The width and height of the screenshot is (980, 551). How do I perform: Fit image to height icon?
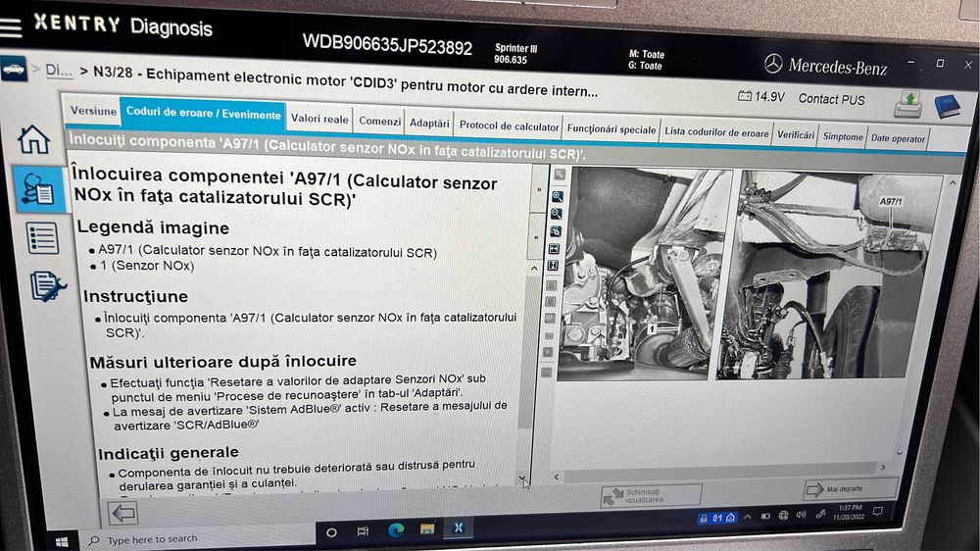pyautogui.click(x=553, y=266)
